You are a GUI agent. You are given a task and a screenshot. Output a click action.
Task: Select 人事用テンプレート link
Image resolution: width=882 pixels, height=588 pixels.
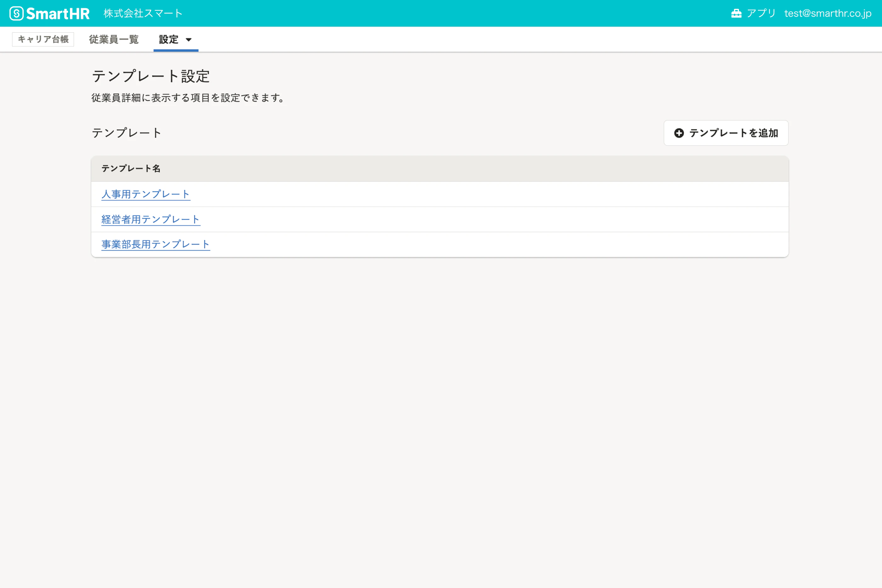[145, 194]
